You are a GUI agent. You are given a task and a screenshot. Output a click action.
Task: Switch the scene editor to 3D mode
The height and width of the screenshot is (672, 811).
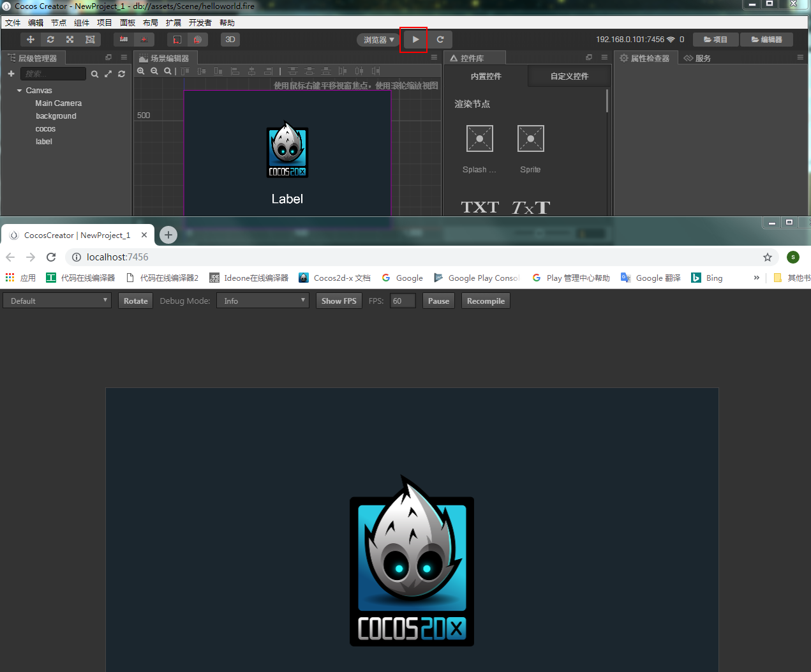point(230,39)
